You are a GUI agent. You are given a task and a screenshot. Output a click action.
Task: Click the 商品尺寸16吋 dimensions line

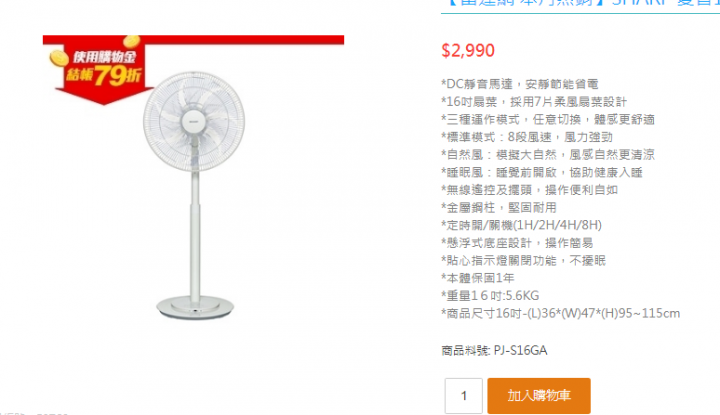561,314
